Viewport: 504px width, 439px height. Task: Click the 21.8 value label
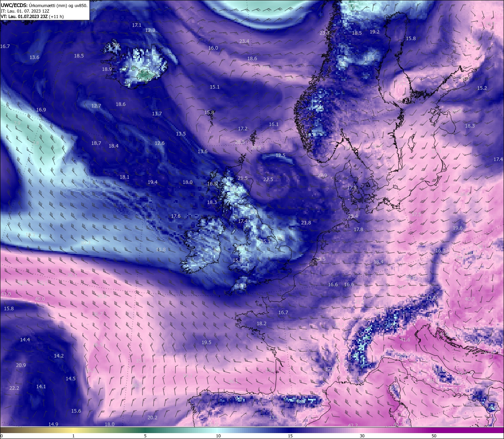point(306,223)
